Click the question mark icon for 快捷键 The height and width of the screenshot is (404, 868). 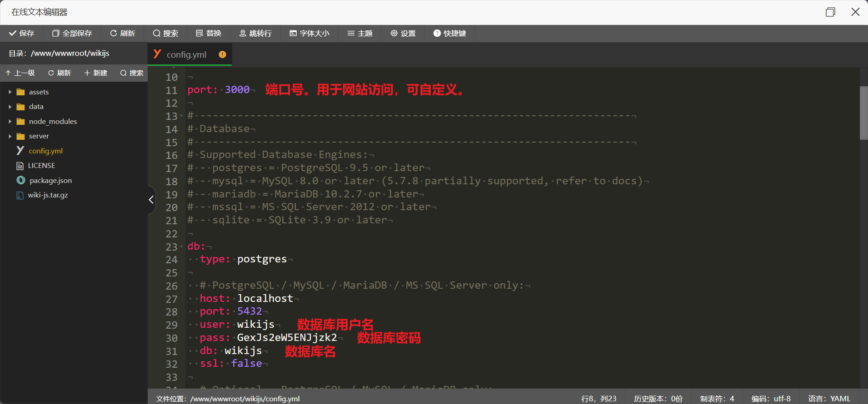tap(437, 33)
